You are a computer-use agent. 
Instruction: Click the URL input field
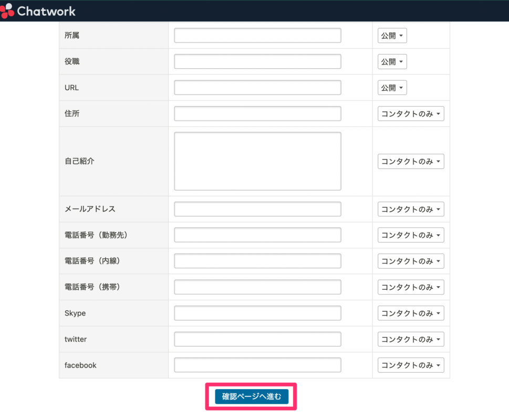click(257, 87)
